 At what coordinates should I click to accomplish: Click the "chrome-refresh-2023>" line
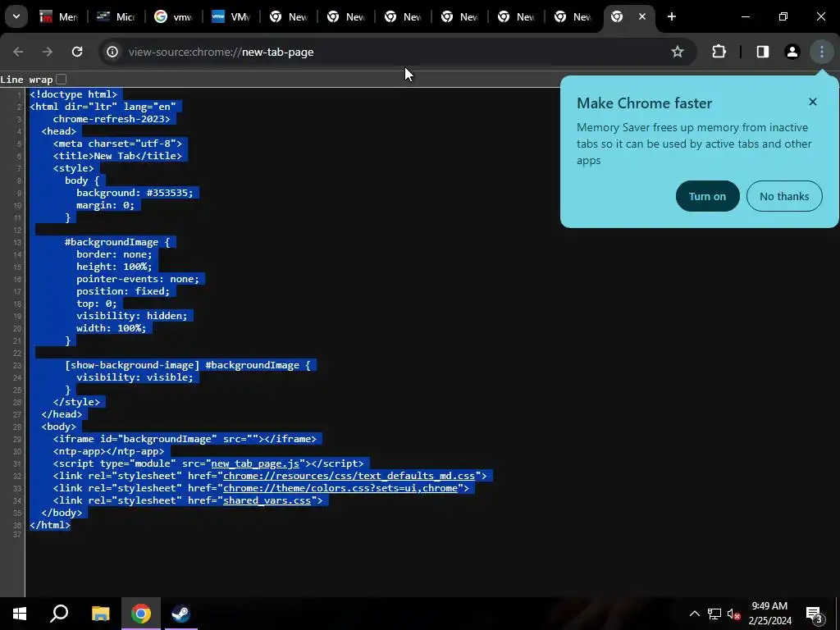click(x=112, y=119)
